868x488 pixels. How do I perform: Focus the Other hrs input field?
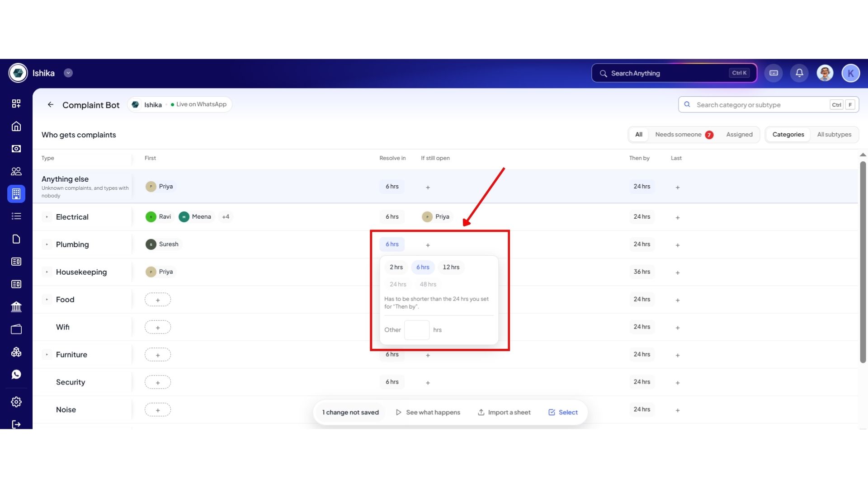coord(417,330)
